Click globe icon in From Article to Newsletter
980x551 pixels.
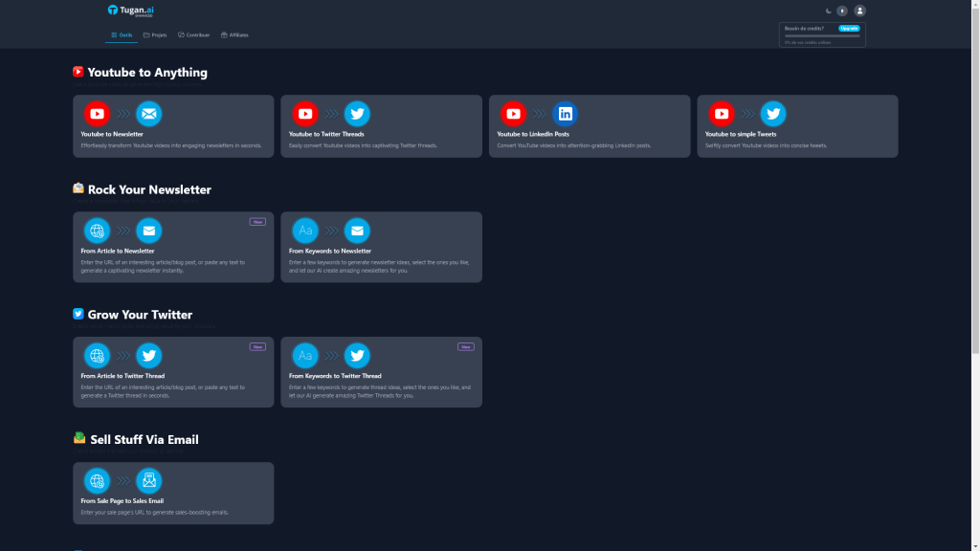tap(97, 231)
